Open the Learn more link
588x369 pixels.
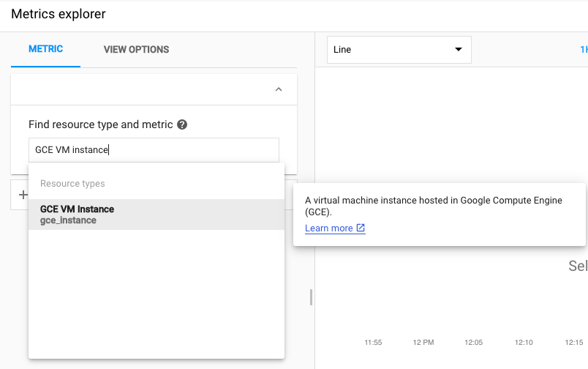[335, 228]
